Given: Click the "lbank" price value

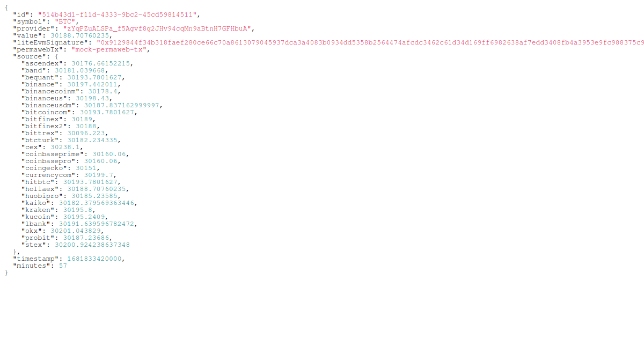Looking at the screenshot, I should coord(96,224).
